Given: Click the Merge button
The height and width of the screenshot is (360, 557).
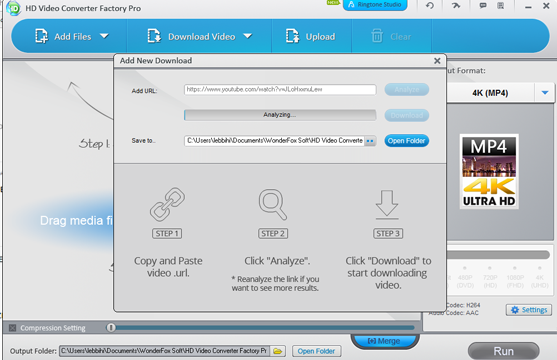Looking at the screenshot, I should [x=385, y=341].
